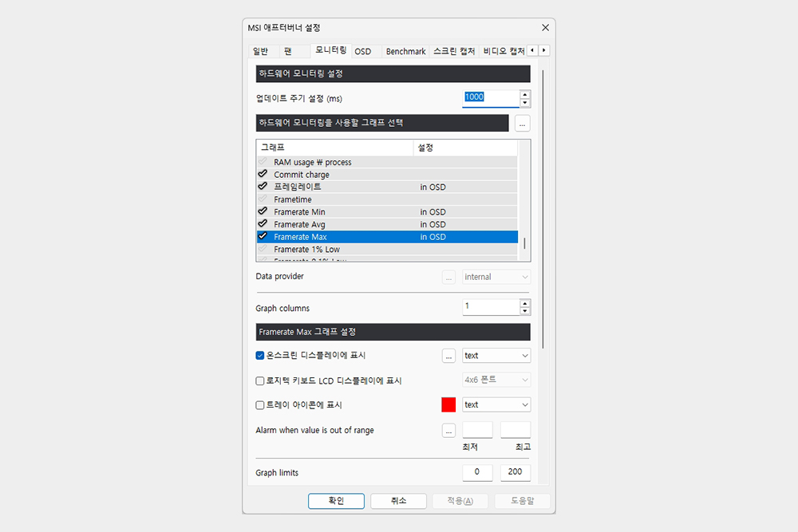This screenshot has height=532, width=798.
Task: Open the Data provider internal dropdown
Action: coord(496,277)
